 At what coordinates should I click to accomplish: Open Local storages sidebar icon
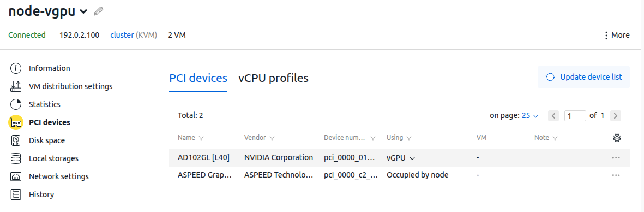[x=16, y=158]
